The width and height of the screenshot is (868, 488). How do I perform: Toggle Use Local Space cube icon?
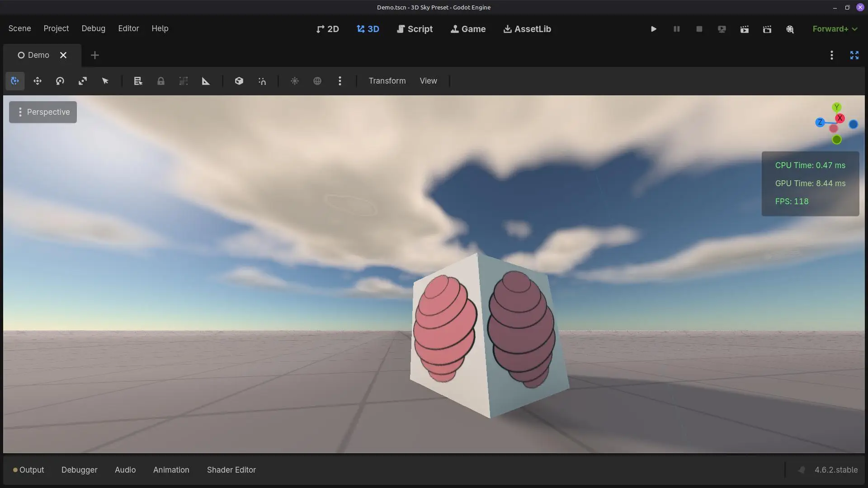tap(239, 81)
